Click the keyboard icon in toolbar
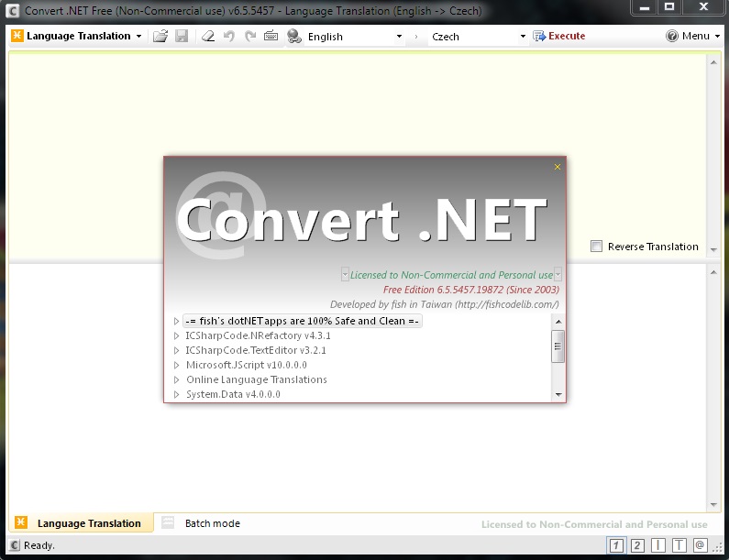This screenshot has width=729, height=560. pyautogui.click(x=271, y=37)
